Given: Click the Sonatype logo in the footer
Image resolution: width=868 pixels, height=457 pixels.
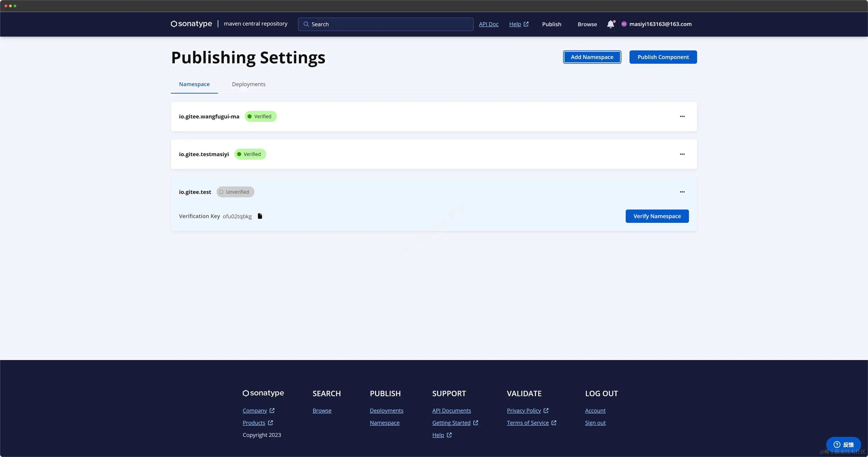Looking at the screenshot, I should [x=263, y=393].
